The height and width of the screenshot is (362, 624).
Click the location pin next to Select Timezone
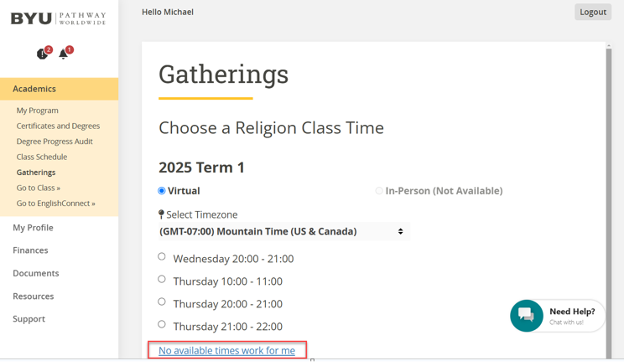tap(161, 215)
